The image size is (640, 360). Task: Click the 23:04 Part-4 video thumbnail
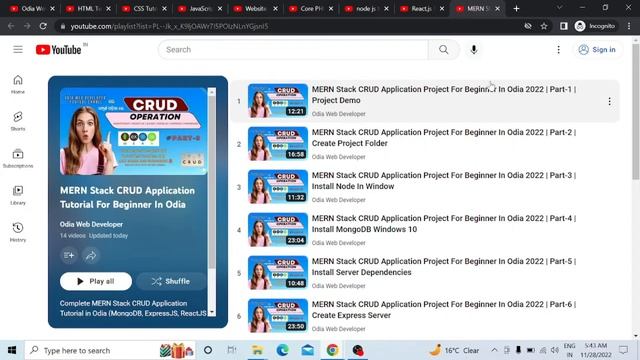(278, 230)
